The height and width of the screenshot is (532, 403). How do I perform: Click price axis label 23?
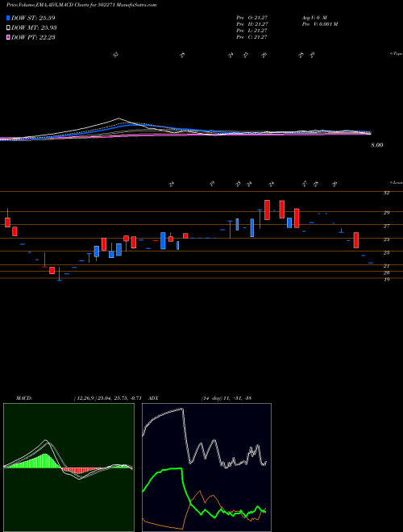pyautogui.click(x=387, y=253)
